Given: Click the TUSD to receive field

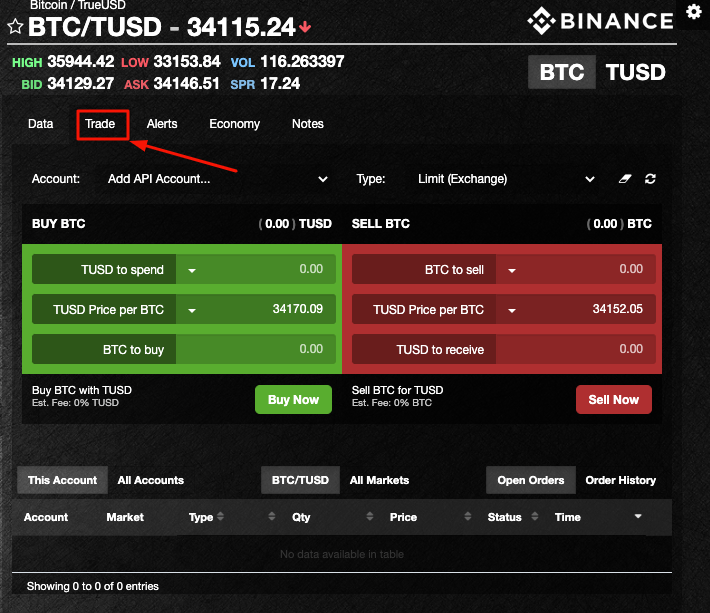Looking at the screenshot, I should [x=576, y=349].
